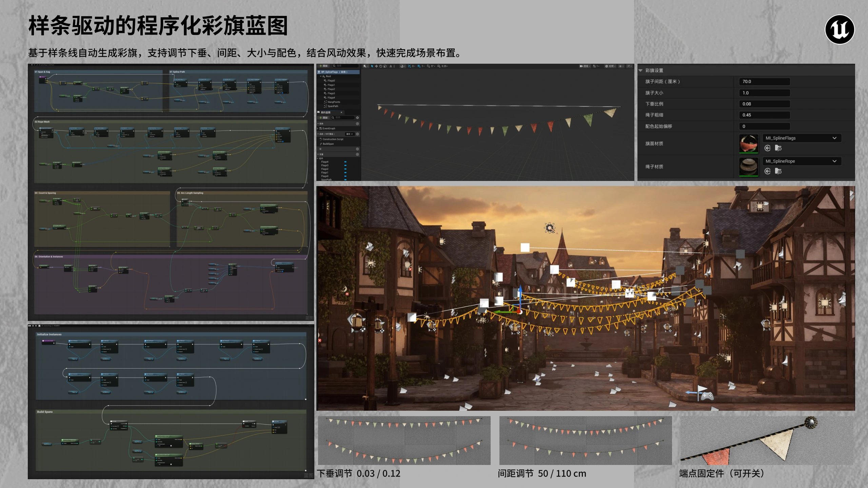Click the 绳子粗细 value field 0.45
Image resolution: width=868 pixels, height=488 pixels.
(764, 115)
